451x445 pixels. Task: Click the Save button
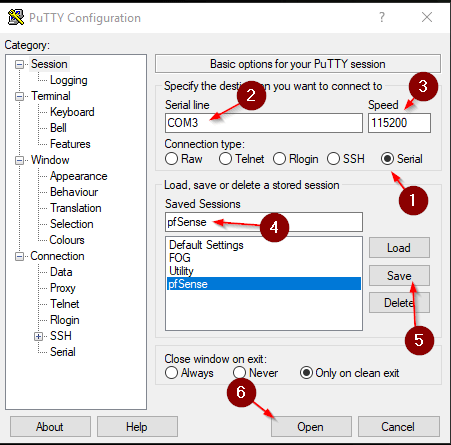pyautogui.click(x=399, y=276)
